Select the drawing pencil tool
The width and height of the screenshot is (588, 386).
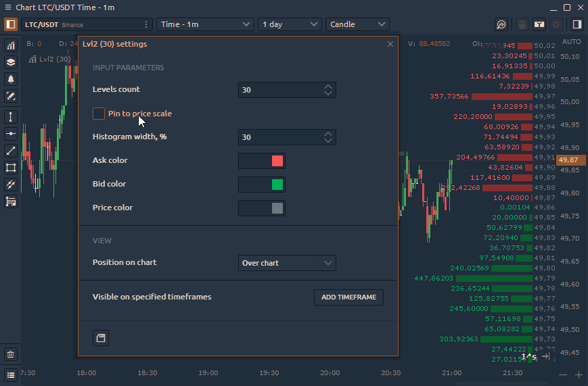(11, 96)
